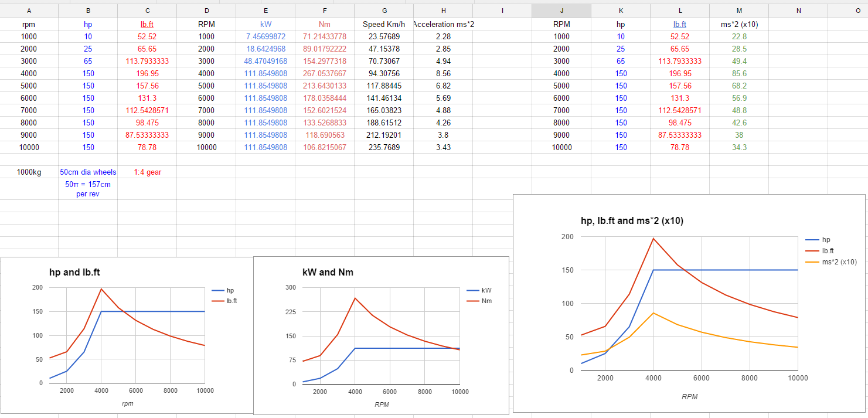Select the speed cell showing 235.7689
868x418 pixels.
click(x=384, y=148)
